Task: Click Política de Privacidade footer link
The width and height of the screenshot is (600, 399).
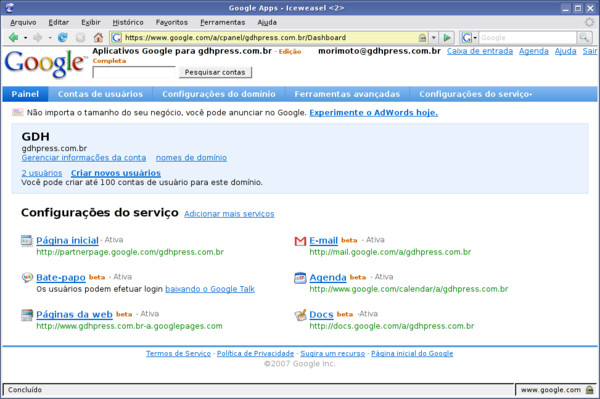Action: [x=255, y=353]
